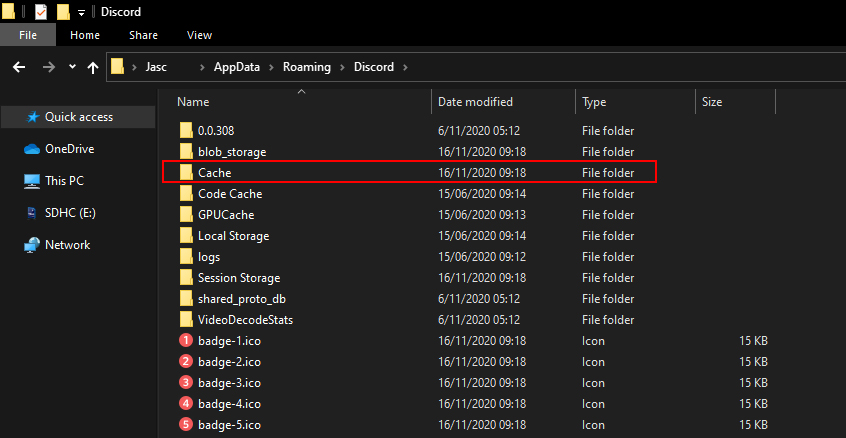846x438 pixels.
Task: Click the logs folder icon
Action: [186, 256]
